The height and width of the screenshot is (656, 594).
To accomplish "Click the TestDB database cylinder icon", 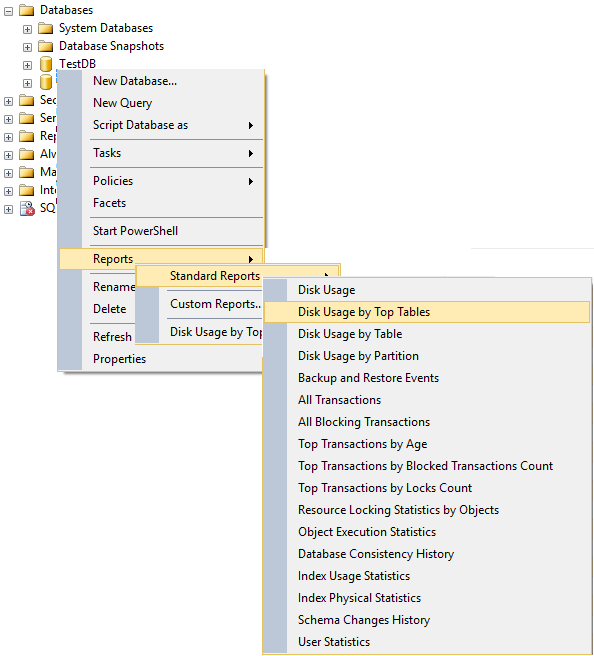I will [46, 64].
